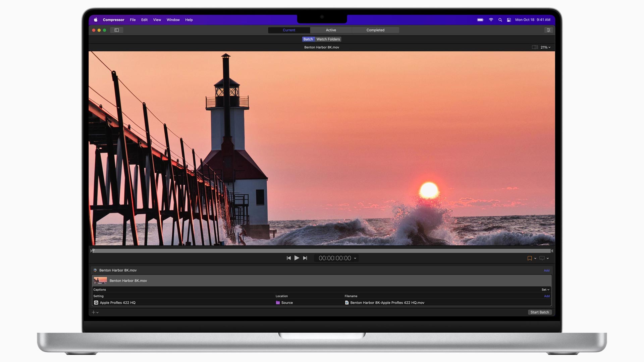Click the captions speech bubble icon
Viewport: 644px width, 362px height.
point(542,258)
